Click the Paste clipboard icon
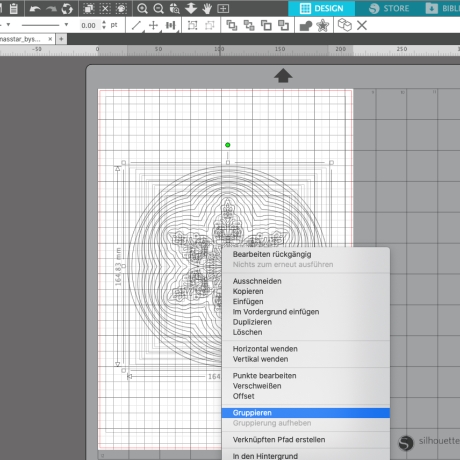 tap(14, 8)
